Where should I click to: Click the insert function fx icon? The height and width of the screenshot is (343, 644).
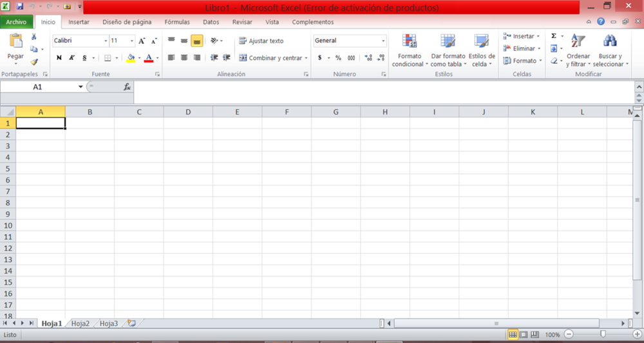tap(127, 86)
